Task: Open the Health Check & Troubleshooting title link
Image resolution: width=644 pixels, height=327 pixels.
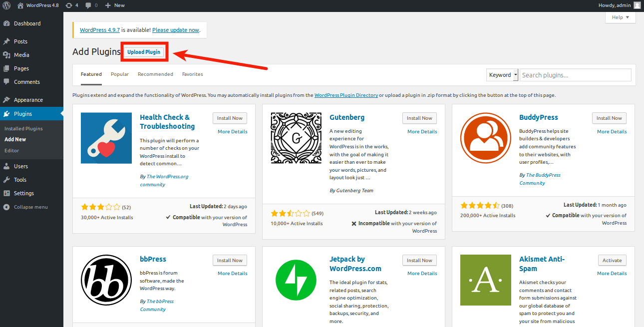Action: point(167,122)
